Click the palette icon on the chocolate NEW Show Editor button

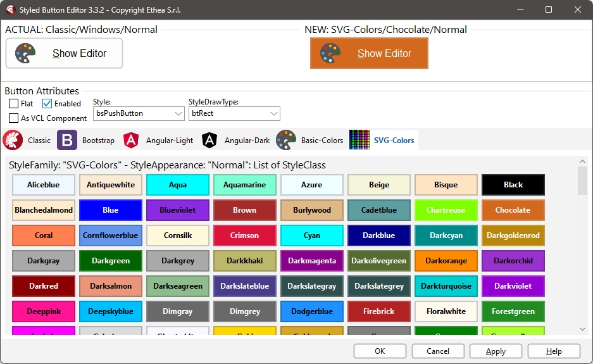click(x=330, y=54)
